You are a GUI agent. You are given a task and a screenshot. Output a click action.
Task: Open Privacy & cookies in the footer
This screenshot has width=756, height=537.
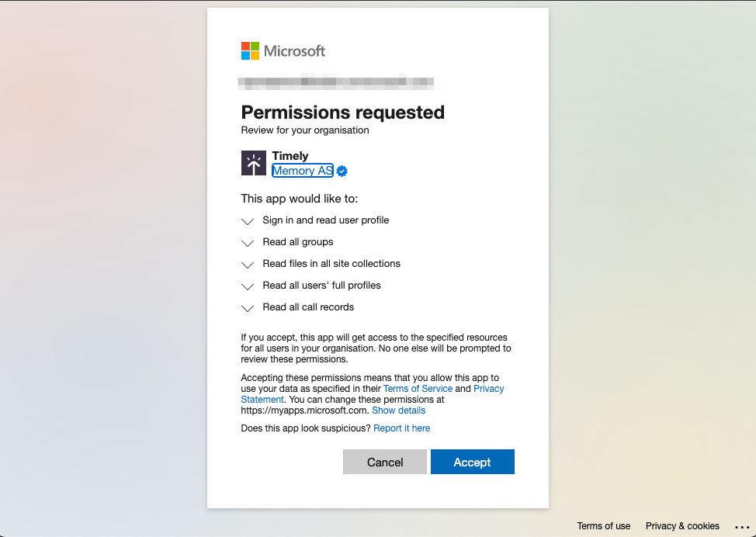coord(681,526)
